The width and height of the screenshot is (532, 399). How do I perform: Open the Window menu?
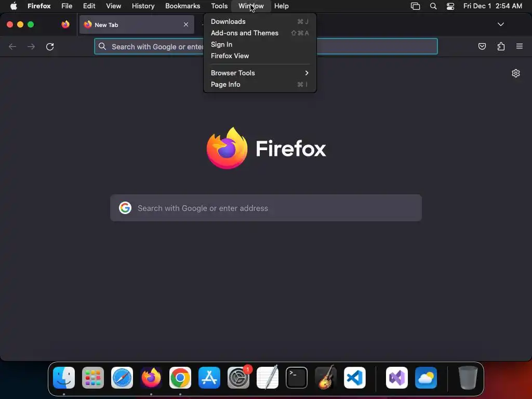pyautogui.click(x=251, y=6)
